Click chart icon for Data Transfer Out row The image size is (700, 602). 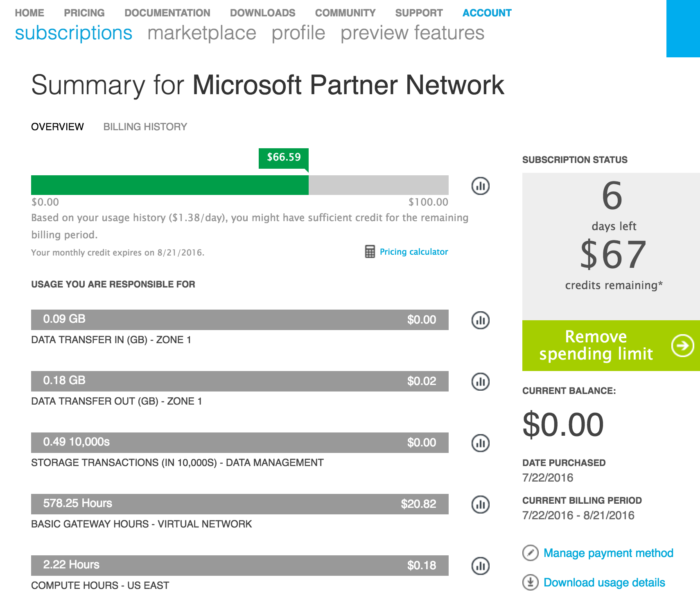(x=480, y=382)
